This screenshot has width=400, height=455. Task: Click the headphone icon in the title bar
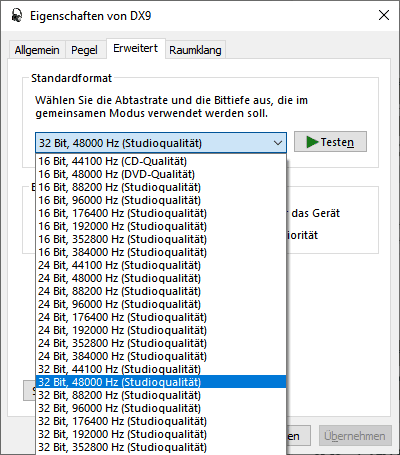click(x=16, y=15)
